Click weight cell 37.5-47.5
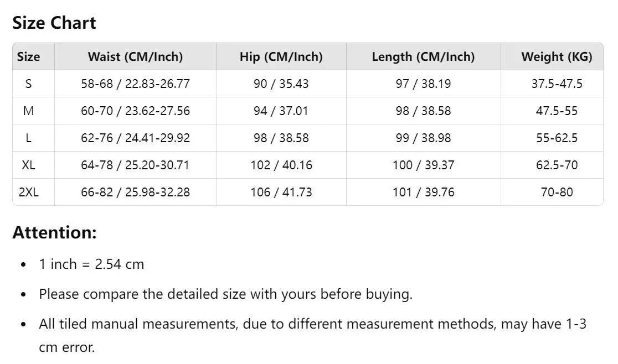 pos(557,84)
